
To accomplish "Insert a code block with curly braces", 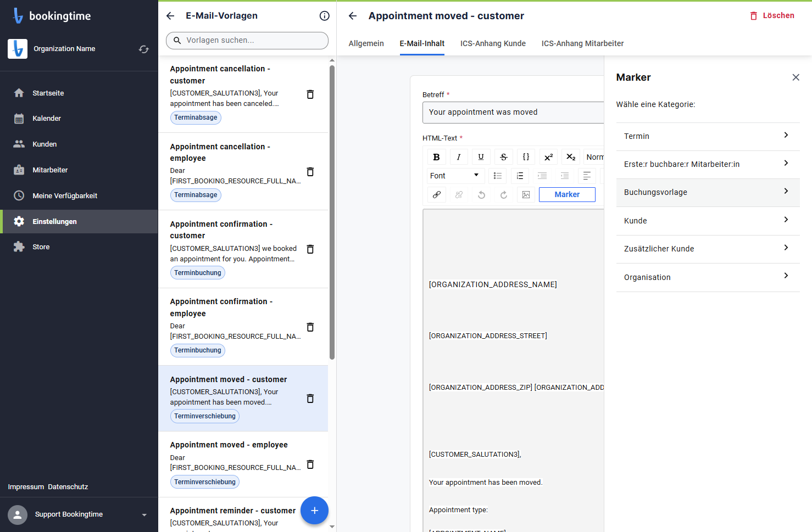I will pyautogui.click(x=526, y=157).
